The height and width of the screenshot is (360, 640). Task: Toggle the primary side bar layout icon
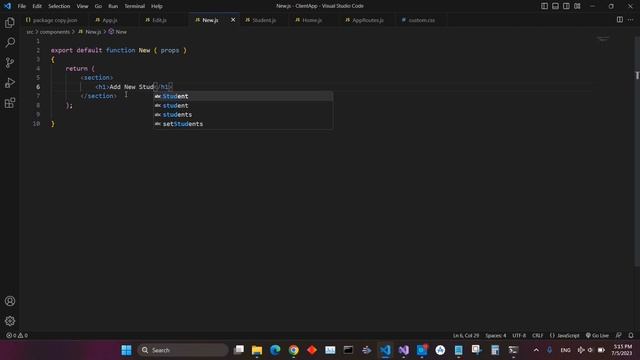tap(544, 6)
